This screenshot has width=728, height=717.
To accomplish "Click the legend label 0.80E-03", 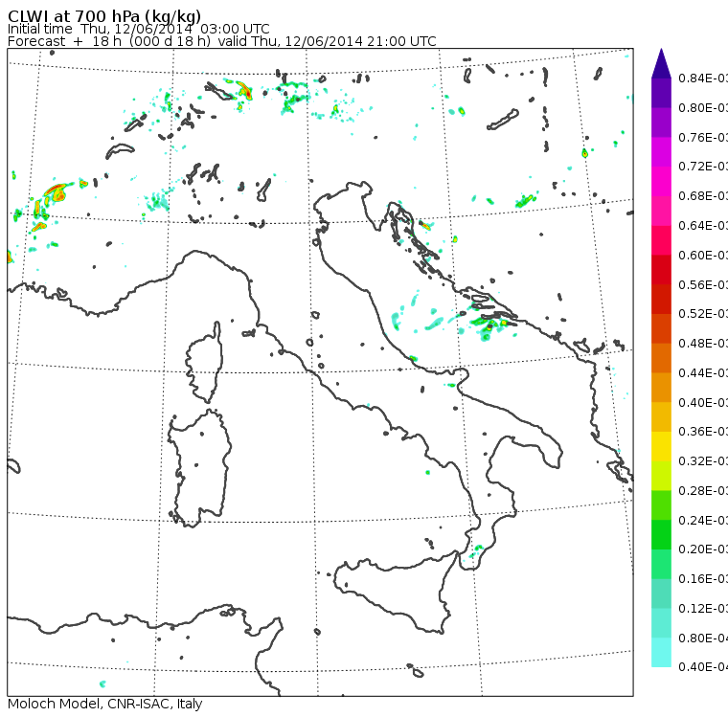I will pos(703,107).
